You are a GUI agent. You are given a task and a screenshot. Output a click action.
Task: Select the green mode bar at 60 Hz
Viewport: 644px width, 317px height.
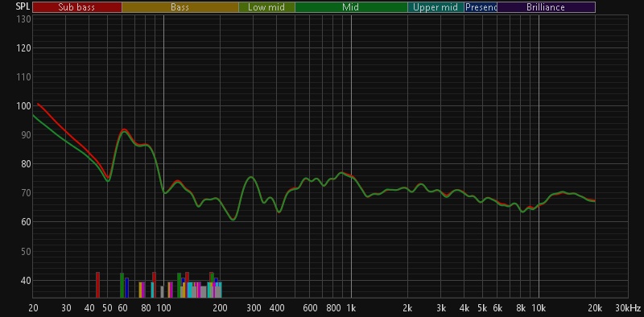(x=122, y=285)
